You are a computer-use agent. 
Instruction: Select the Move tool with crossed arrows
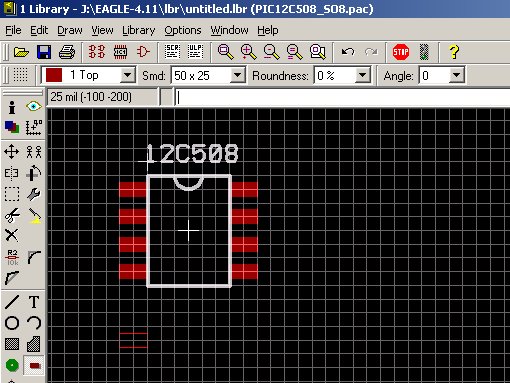tap(12, 152)
